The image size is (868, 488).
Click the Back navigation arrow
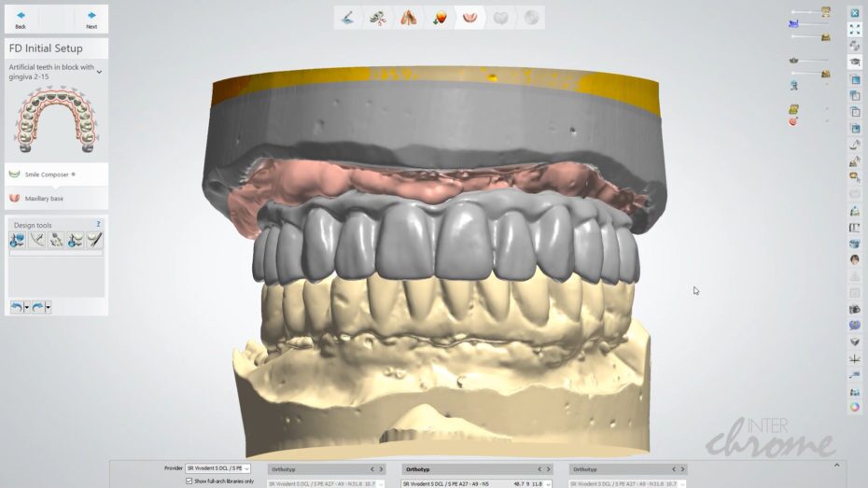21,19
